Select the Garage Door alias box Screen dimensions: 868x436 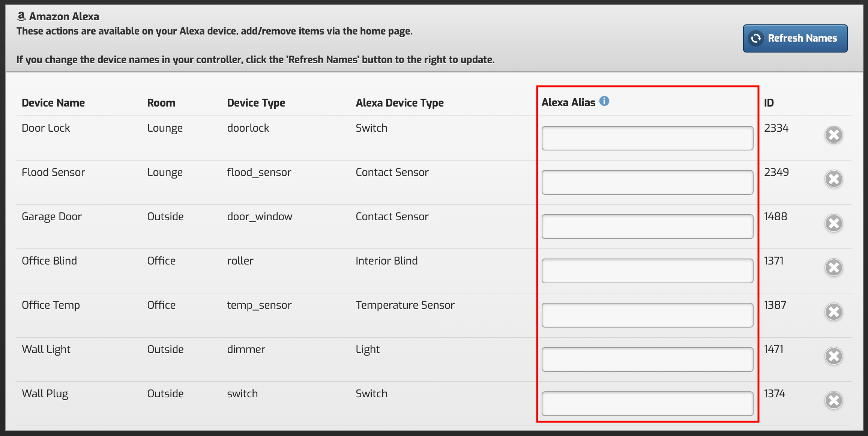coord(647,227)
